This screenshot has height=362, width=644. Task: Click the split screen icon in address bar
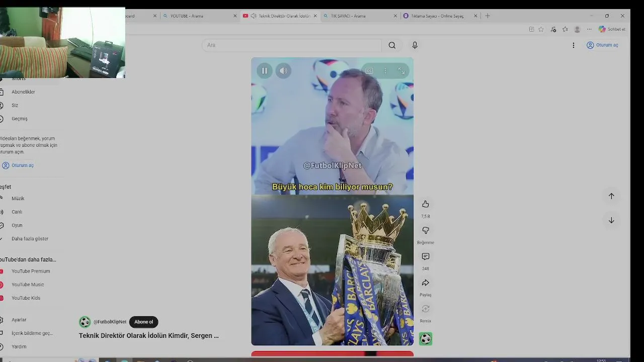[531, 29]
